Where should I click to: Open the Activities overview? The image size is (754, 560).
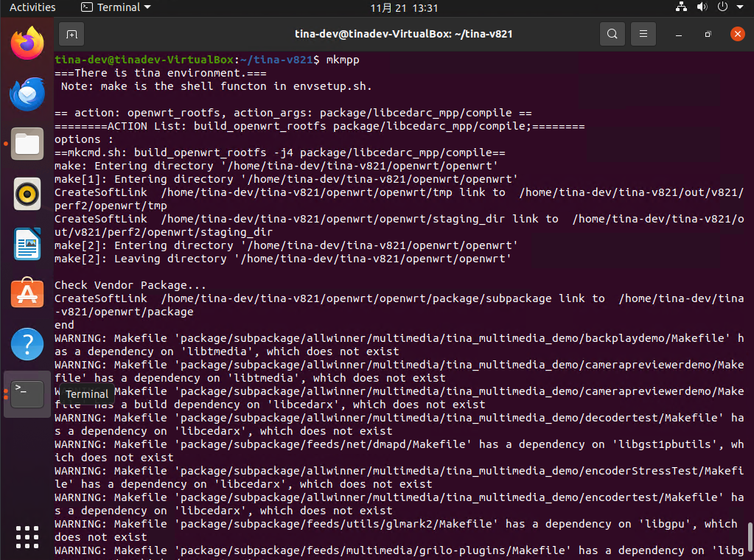[32, 7]
